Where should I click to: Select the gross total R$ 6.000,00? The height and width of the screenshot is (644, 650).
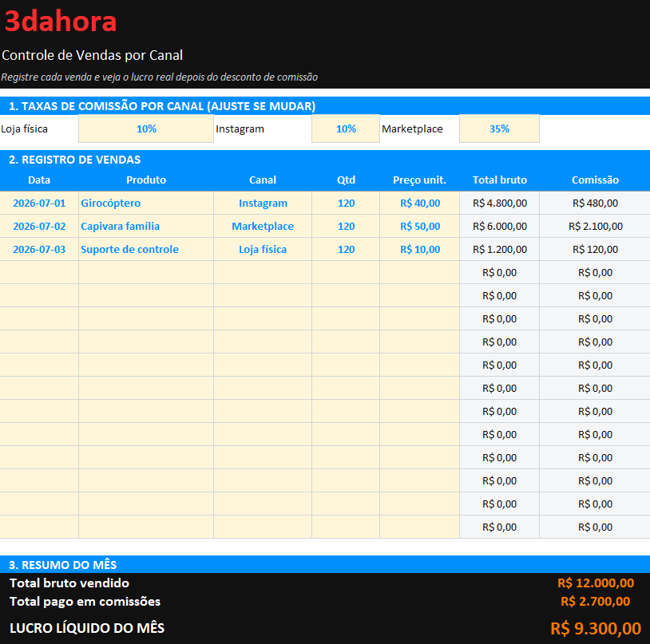[500, 226]
